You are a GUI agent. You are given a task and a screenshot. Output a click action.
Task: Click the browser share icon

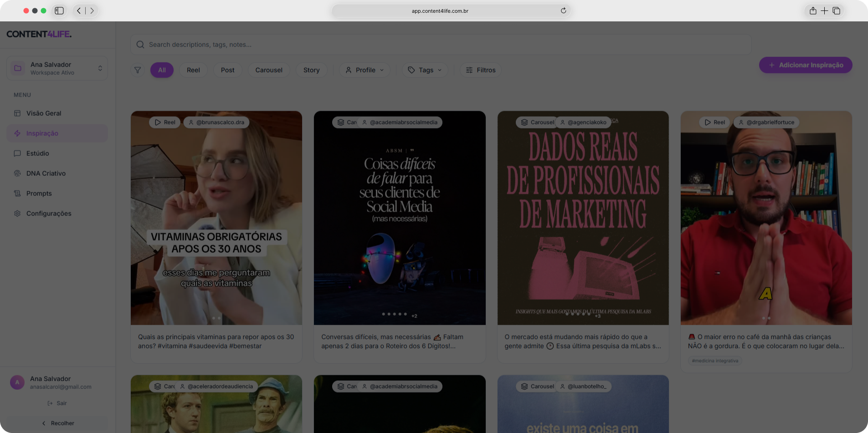[x=813, y=10]
